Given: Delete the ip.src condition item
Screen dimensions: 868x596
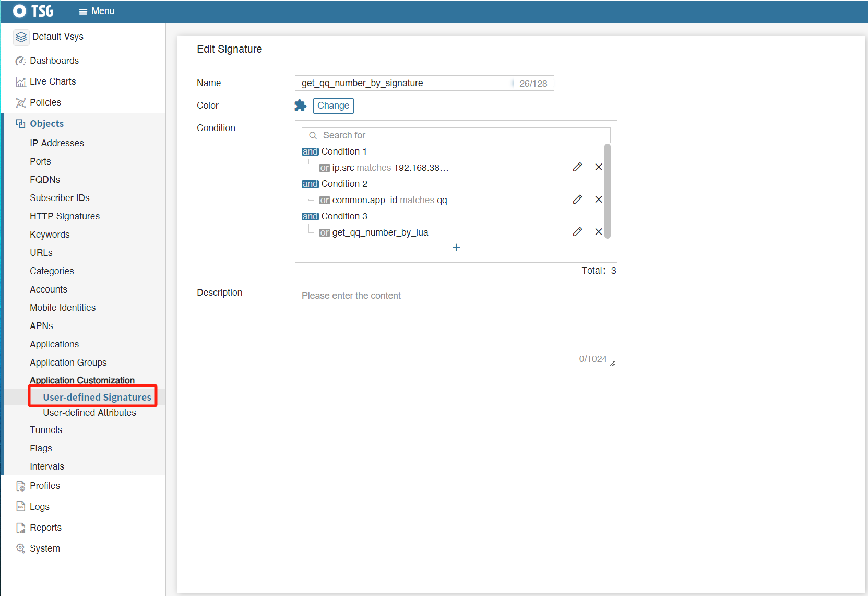Looking at the screenshot, I should point(599,167).
